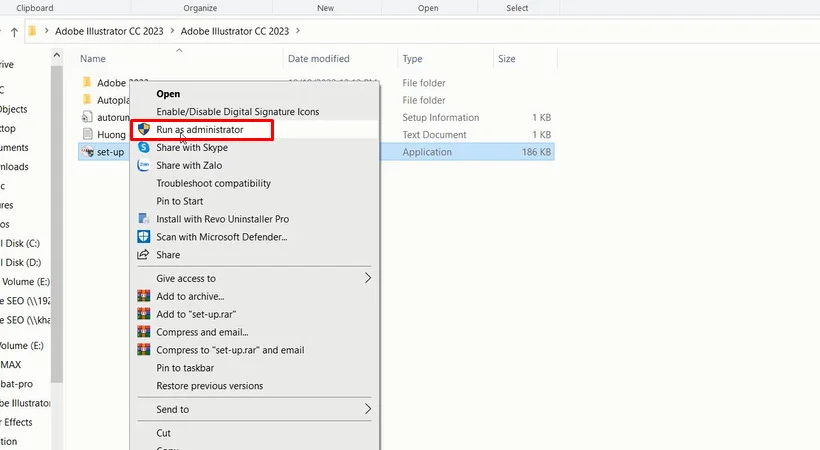Expand the Give access to submenu arrow
Viewport: 820px width, 450px height.
(368, 278)
